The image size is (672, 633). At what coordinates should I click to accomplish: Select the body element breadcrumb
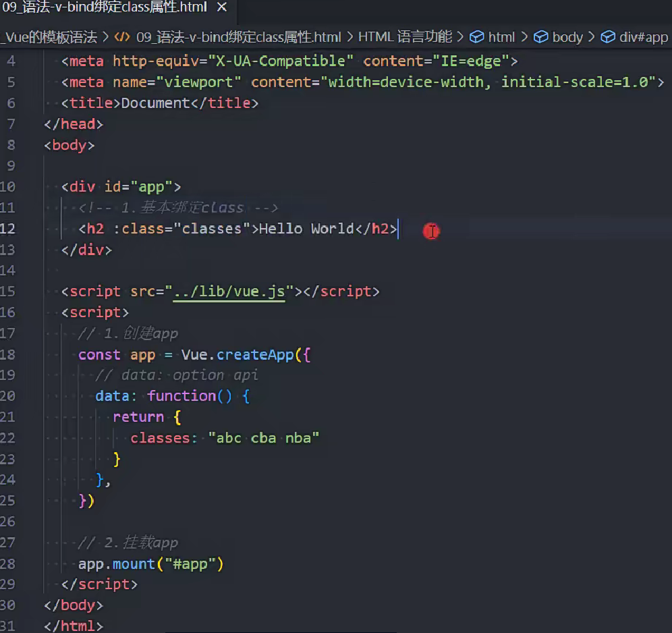coord(567,37)
